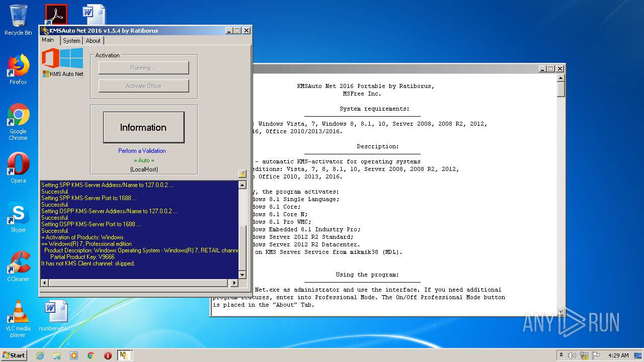
Task: Click the Office logo in KMSAuto
Action: pyautogui.click(x=50, y=58)
